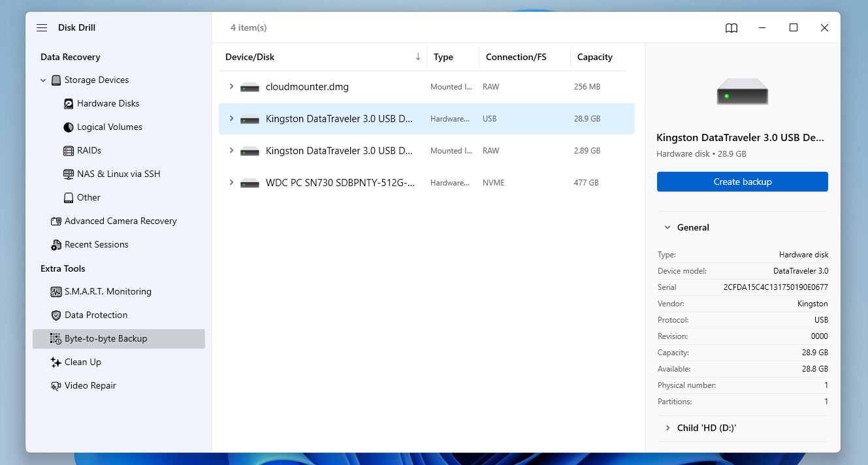
Task: Click the 4 item(s) count label
Action: point(249,28)
